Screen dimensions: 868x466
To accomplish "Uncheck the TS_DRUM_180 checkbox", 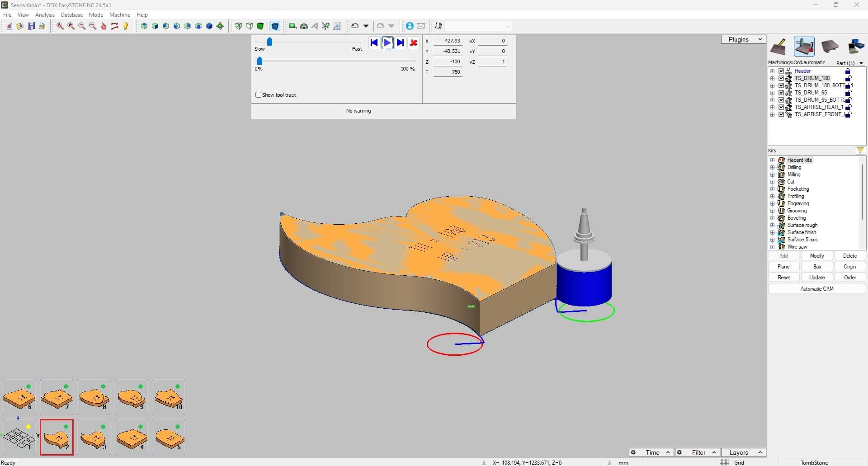I will 781,79.
